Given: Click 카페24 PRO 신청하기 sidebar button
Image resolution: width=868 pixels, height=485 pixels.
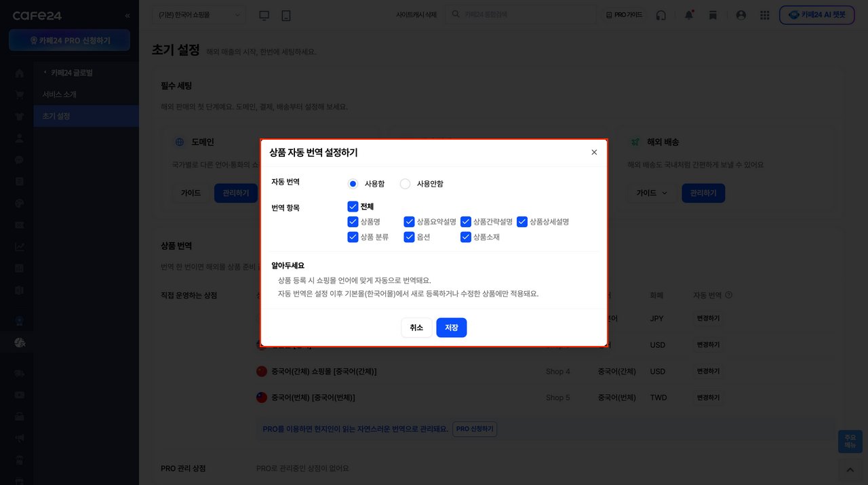Looking at the screenshot, I should pos(70,40).
